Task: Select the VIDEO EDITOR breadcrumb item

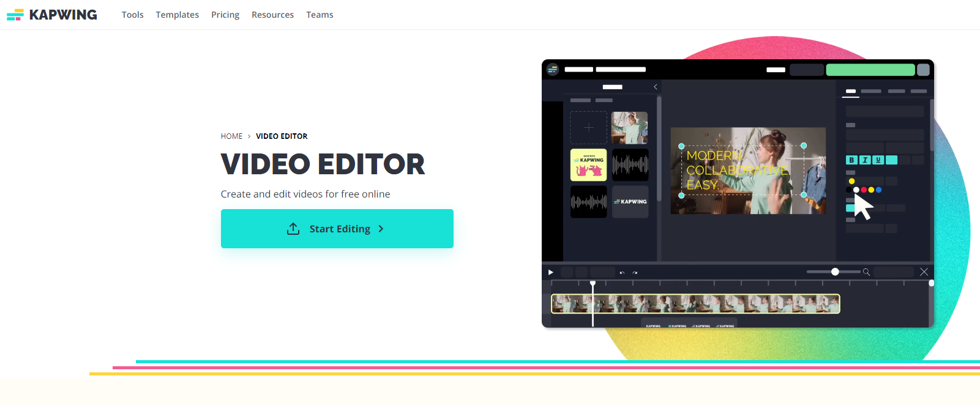Action: 282,136
